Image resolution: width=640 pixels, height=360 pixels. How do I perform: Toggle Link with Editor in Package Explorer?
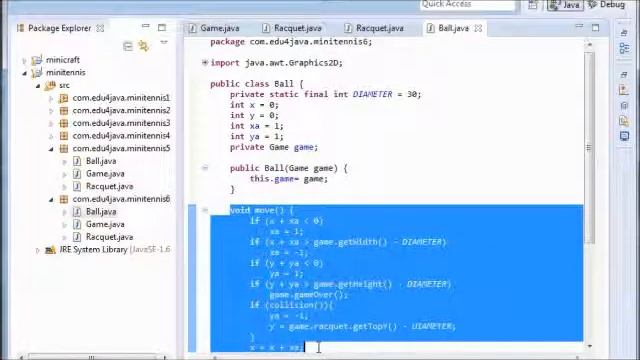pos(143,46)
